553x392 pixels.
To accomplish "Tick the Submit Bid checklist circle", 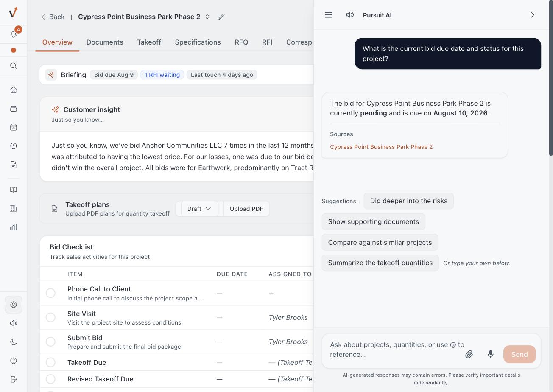I will [x=50, y=342].
